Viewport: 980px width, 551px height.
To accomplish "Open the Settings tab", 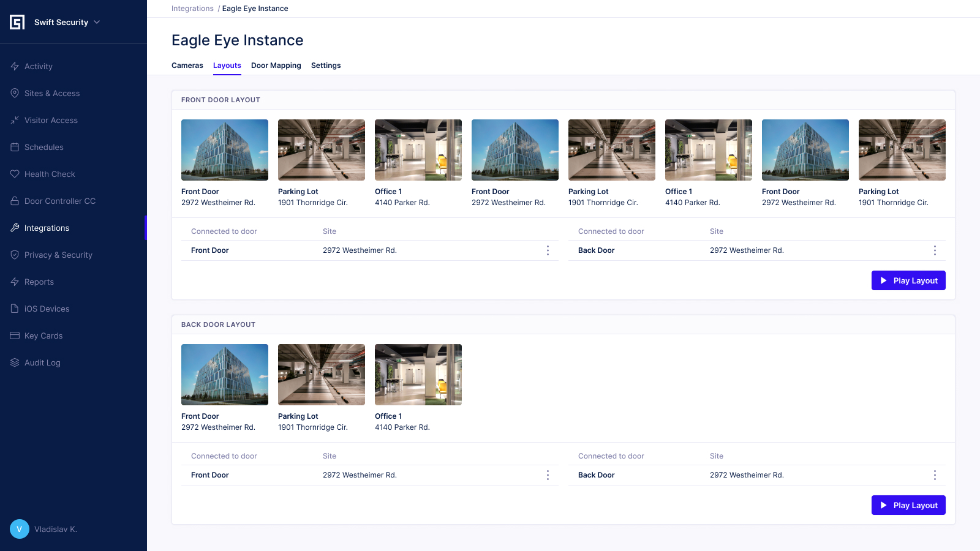I will (326, 66).
